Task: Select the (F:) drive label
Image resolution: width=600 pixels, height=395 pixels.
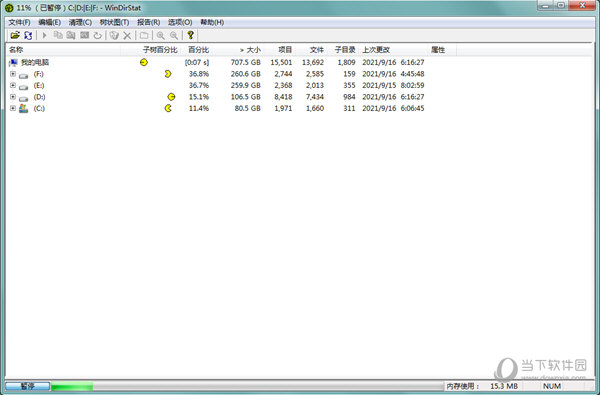Action: (39, 74)
